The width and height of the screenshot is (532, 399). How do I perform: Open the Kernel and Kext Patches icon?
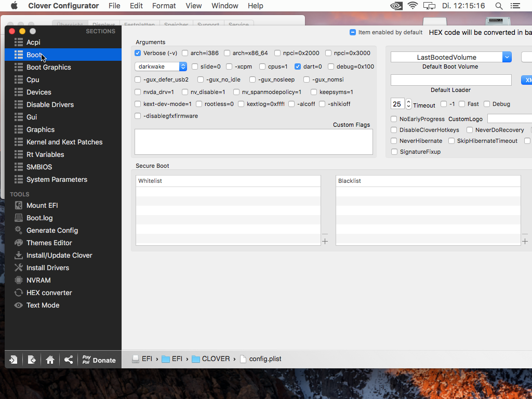[18, 142]
